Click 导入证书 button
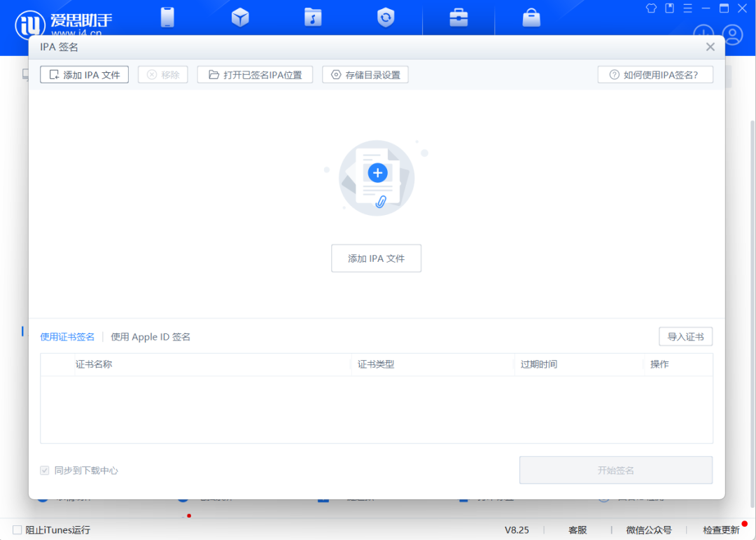756x540 pixels. point(685,337)
